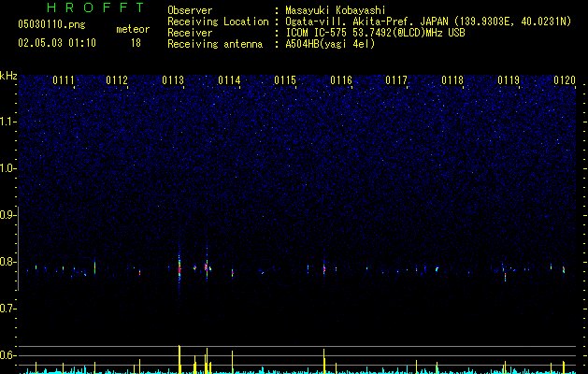This screenshot has height=374, width=588.
Task: Click the yellow intensity spike before 0116
Action: (x=324, y=361)
